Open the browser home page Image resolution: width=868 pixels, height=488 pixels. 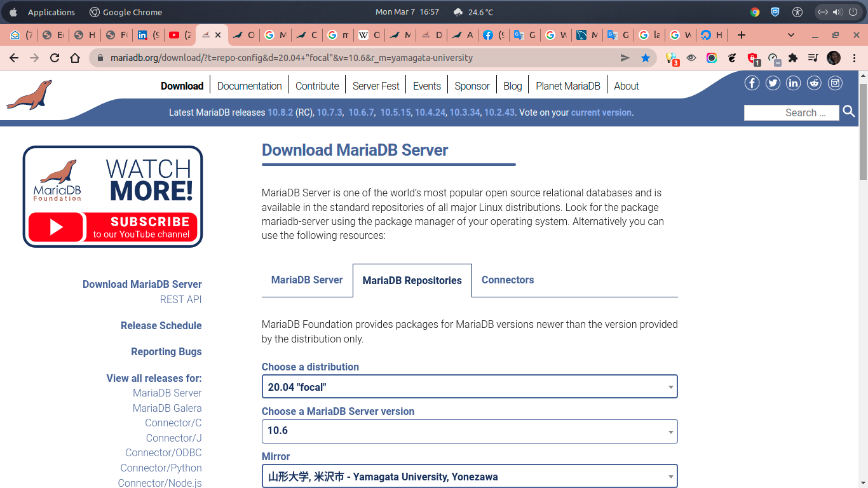75,58
